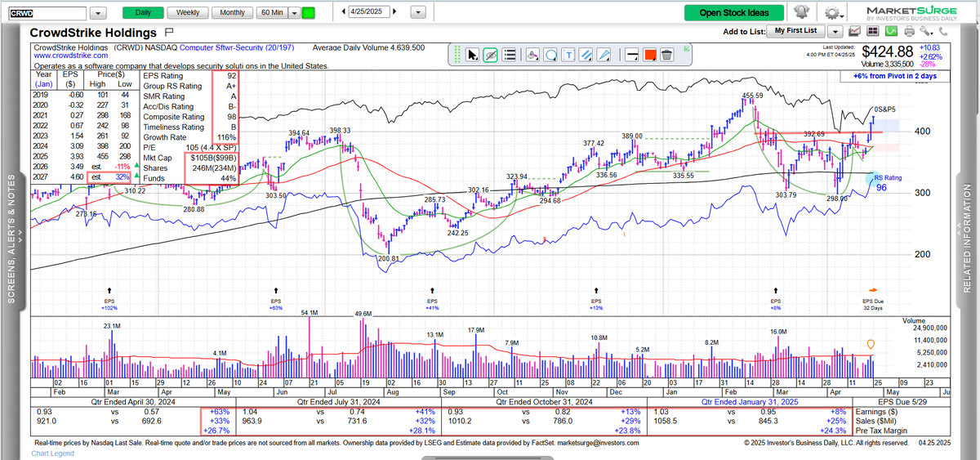This screenshot has height=460, width=980.
Task: Toggle hide drawings eye-slash icon
Action: 490,55
